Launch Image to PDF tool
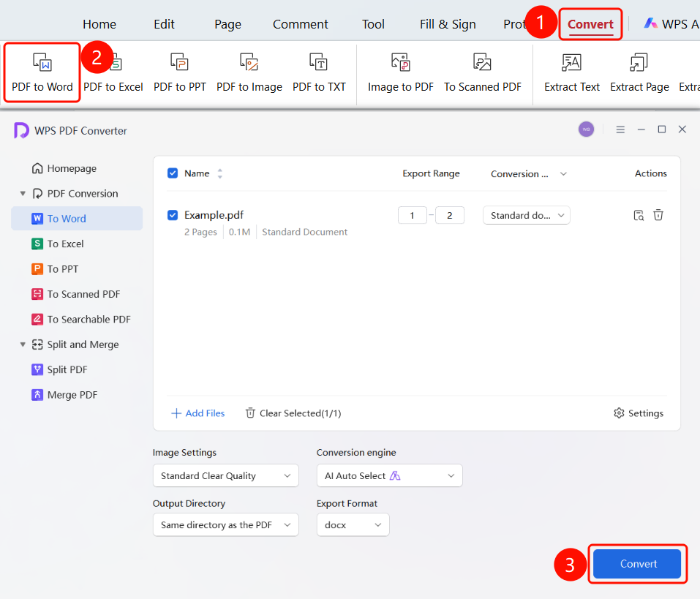 pos(400,72)
